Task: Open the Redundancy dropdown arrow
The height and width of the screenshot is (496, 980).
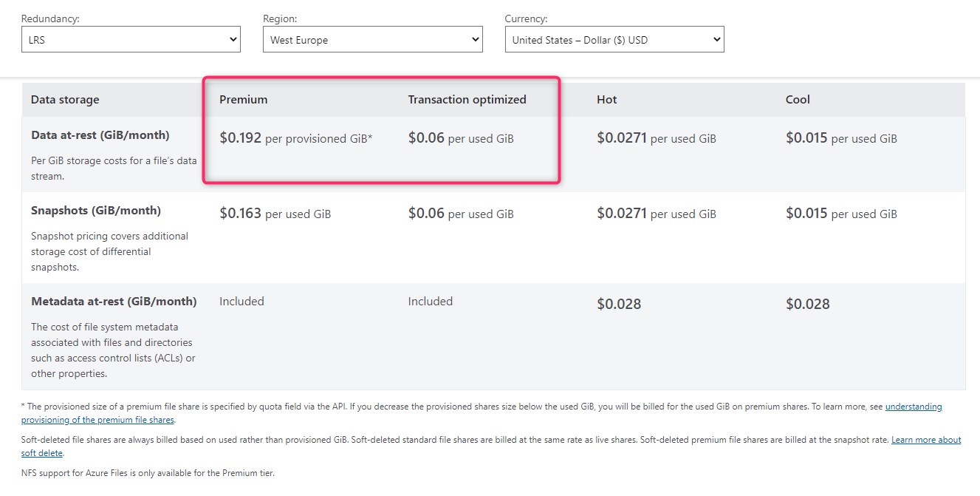Action: coord(235,39)
